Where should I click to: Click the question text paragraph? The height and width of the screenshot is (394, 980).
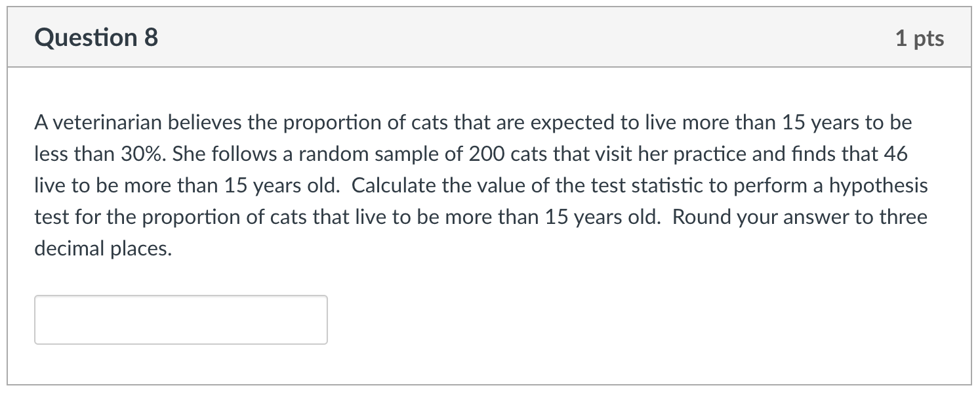[459, 184]
